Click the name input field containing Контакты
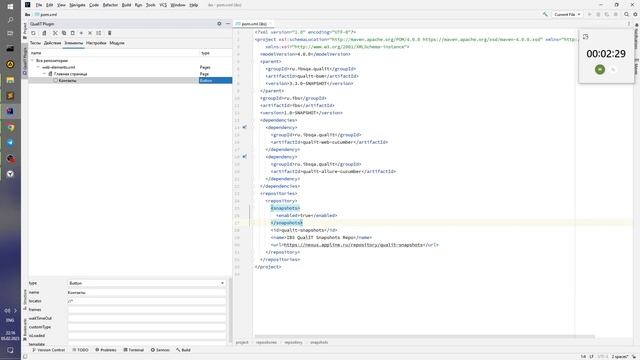The image size is (640, 360). coord(147,292)
